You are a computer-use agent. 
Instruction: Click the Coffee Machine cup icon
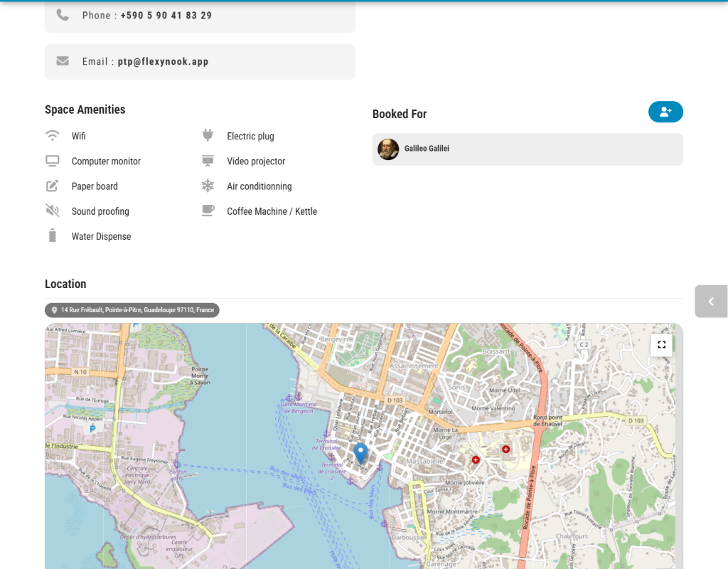pos(208,211)
